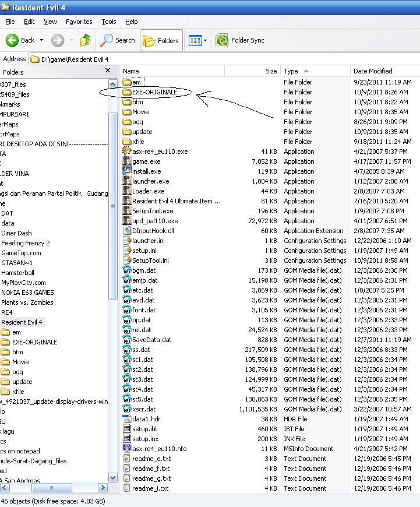Select the SetupTool.exe icon
420x507 pixels.
[127, 211]
